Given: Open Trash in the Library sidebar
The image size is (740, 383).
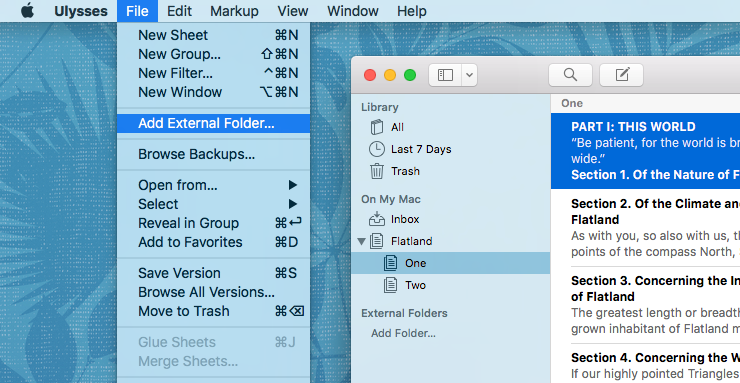Looking at the screenshot, I should click(x=450, y=171).
